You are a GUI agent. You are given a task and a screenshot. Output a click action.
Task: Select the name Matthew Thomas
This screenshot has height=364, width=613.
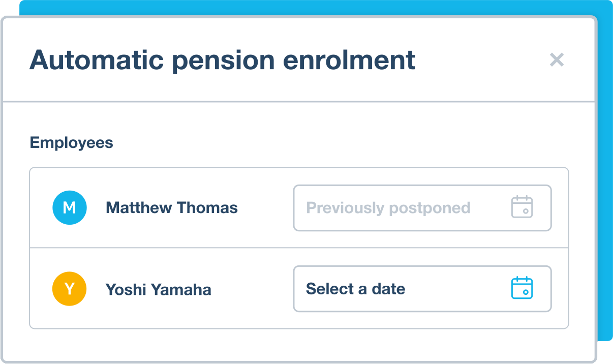click(171, 207)
